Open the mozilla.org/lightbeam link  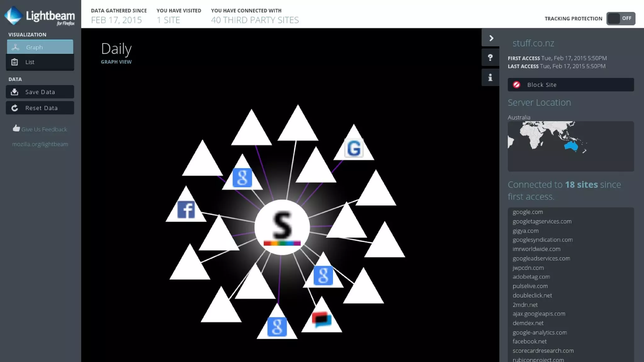pyautogui.click(x=40, y=144)
